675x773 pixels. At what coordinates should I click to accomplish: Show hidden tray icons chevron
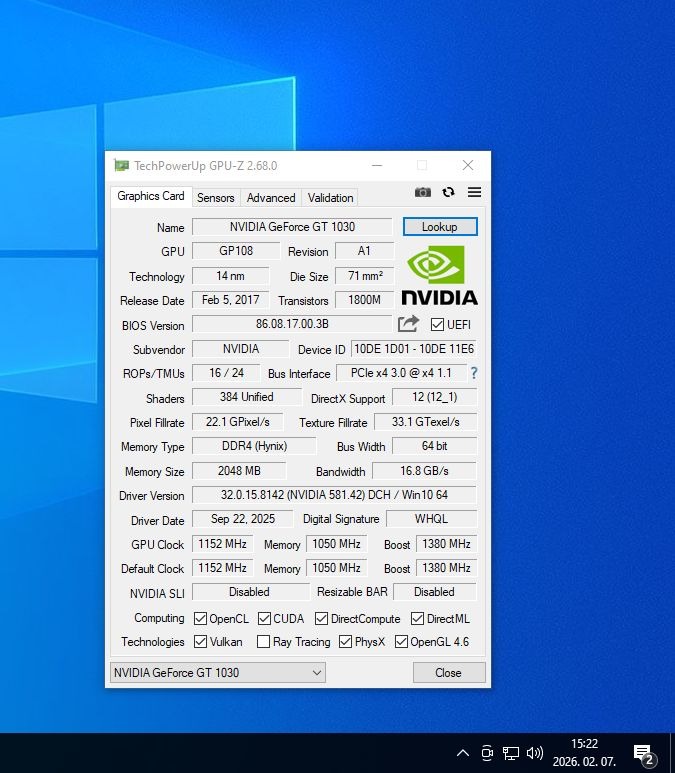tap(462, 753)
